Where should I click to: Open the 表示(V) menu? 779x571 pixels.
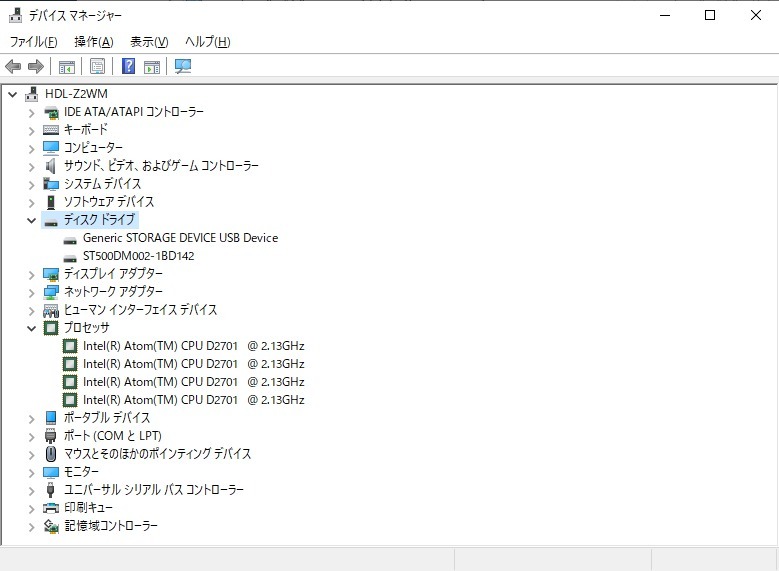point(149,42)
